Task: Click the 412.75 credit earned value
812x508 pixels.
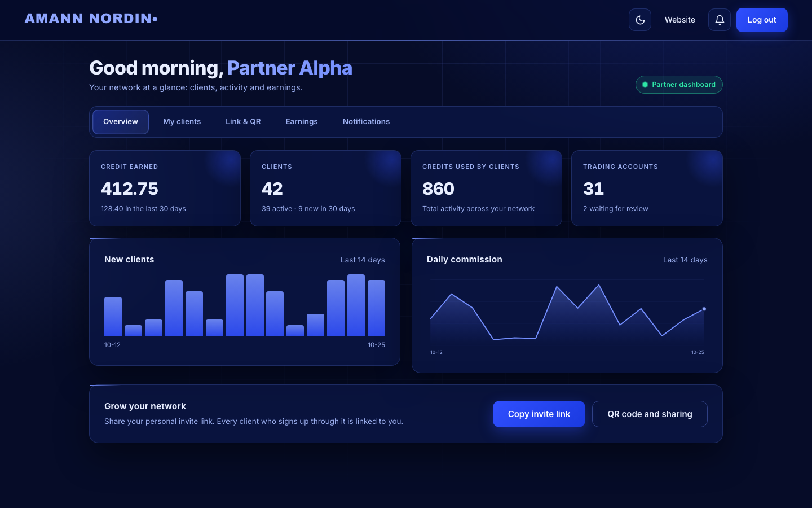Action: point(130,189)
